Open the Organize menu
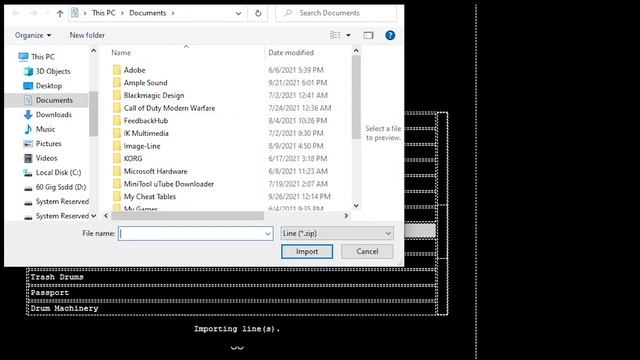This screenshot has height=360, width=640. (33, 36)
